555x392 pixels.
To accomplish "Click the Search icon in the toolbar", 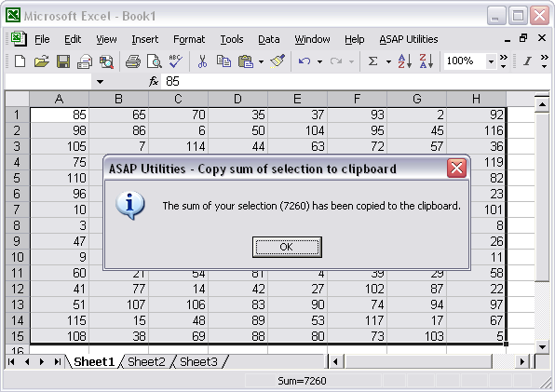I will (106, 61).
